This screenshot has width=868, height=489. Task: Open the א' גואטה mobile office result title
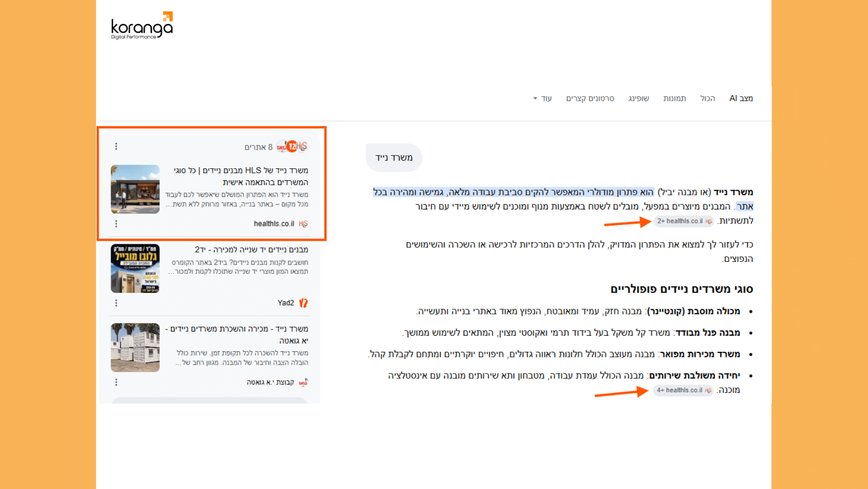click(237, 335)
